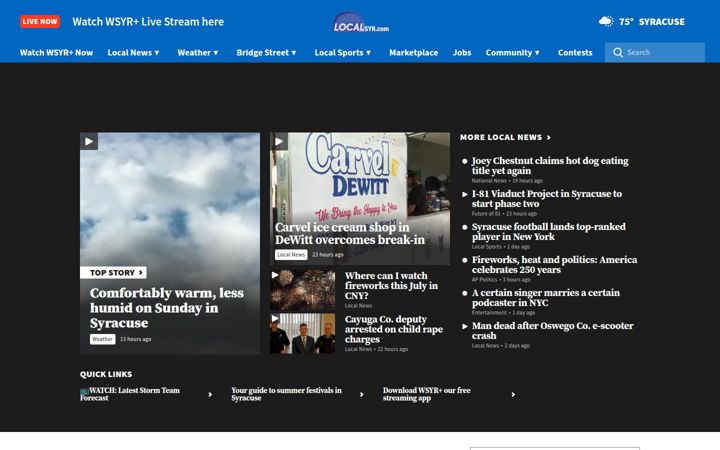The width and height of the screenshot is (720, 450).
Task: Open the Cayuga deputy photo thumbnail
Action: point(303,333)
